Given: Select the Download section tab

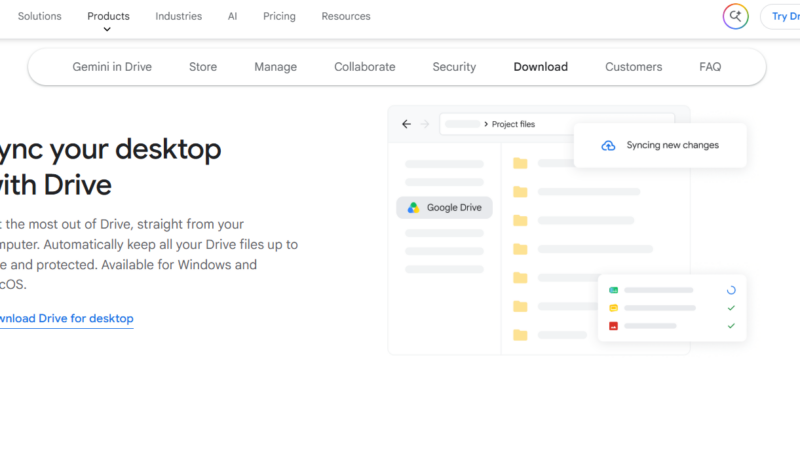Looking at the screenshot, I should point(540,67).
